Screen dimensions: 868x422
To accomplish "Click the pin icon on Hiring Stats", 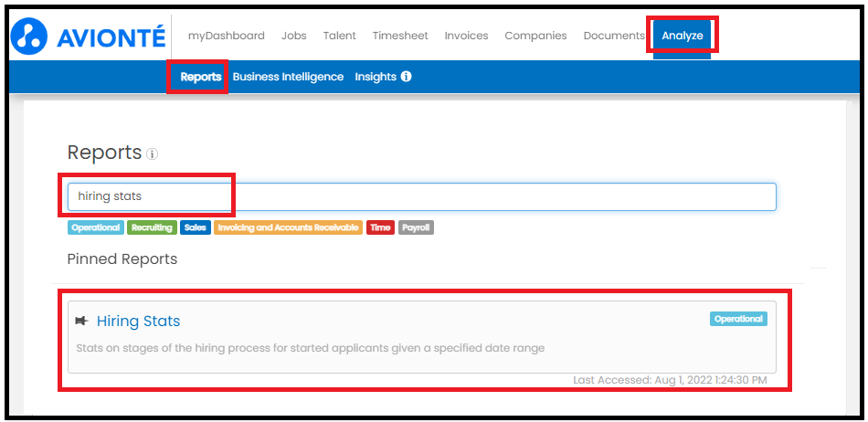I will [81, 321].
